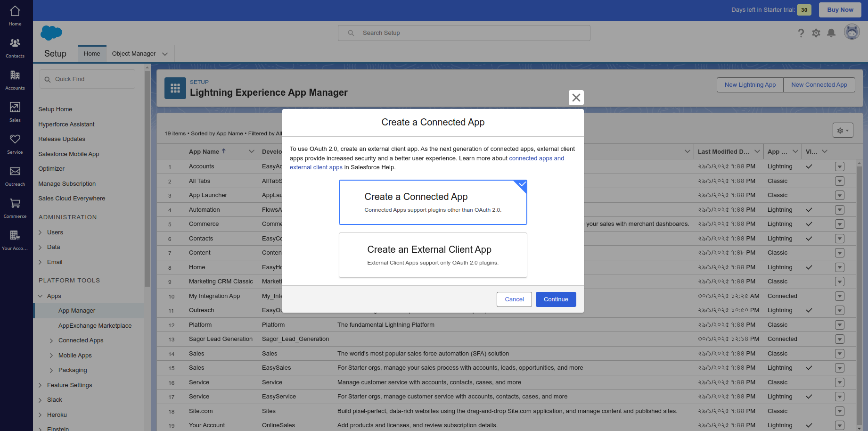Expand the Users section in sidebar

pyautogui.click(x=40, y=232)
